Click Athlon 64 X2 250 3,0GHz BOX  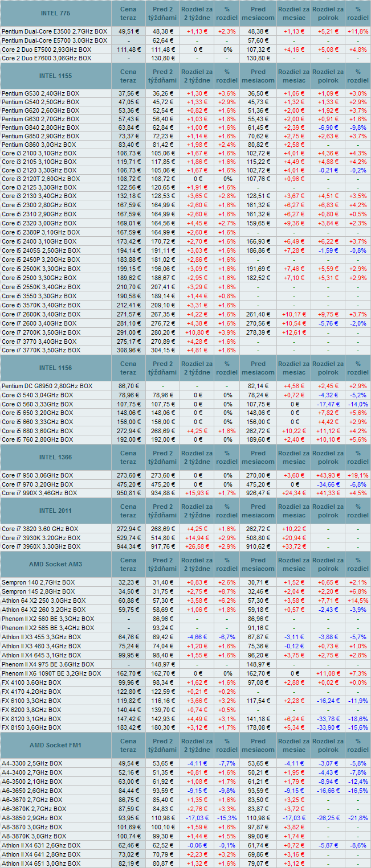pos(44,600)
